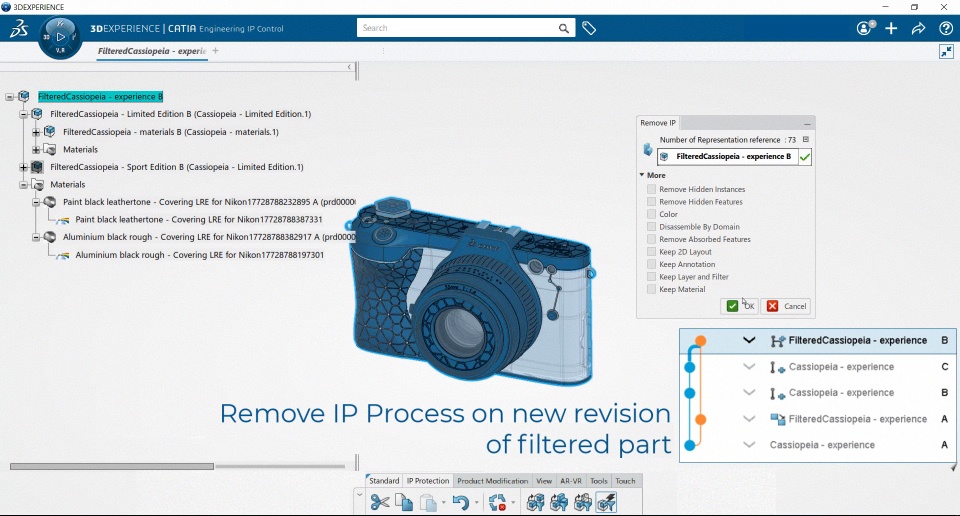Click second IP filter command icon

pyautogui.click(x=559, y=503)
